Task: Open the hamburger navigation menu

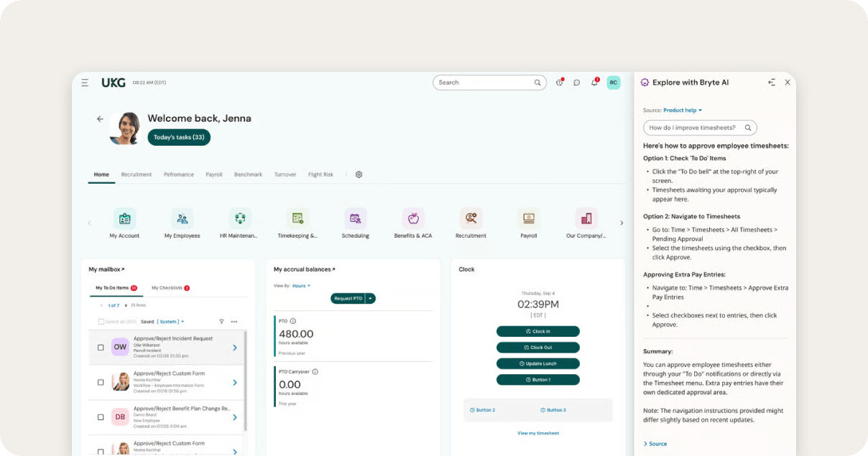Action: point(85,83)
